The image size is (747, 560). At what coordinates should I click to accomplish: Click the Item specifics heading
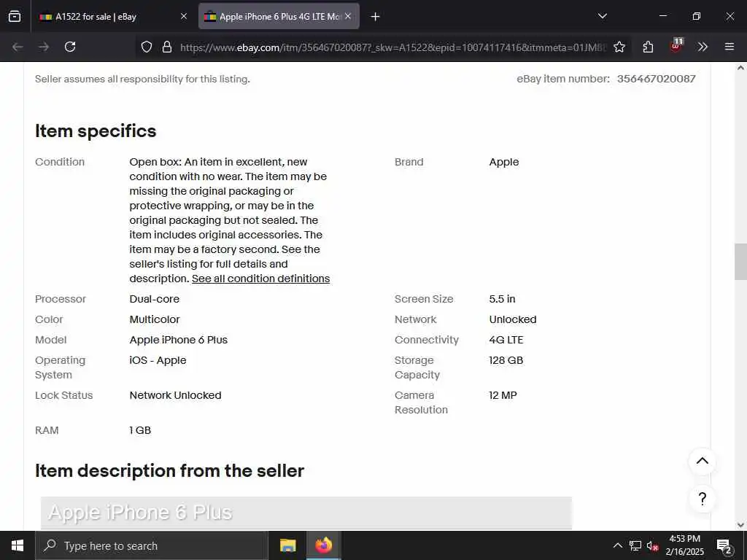[x=96, y=131]
